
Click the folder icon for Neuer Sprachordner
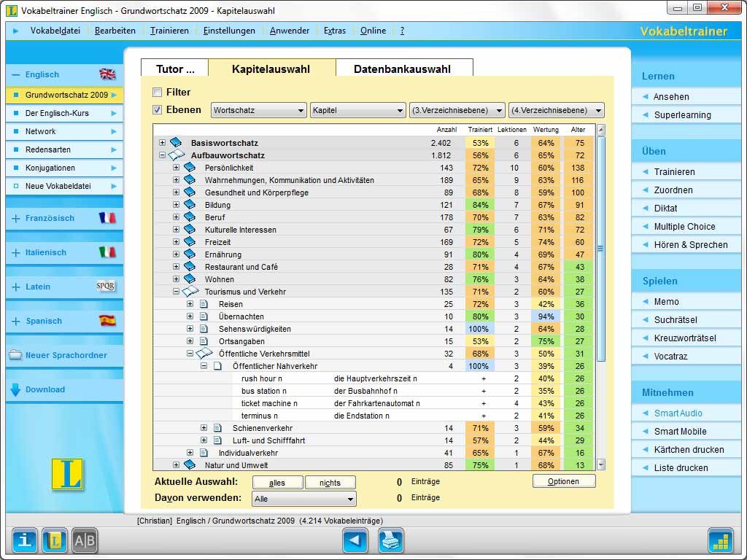coord(15,355)
